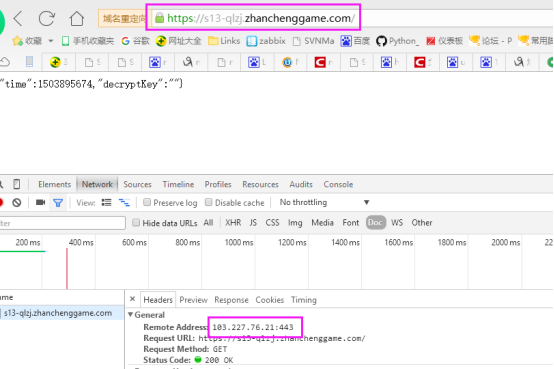
Task: Toggle the Doc request filter
Action: tap(375, 223)
